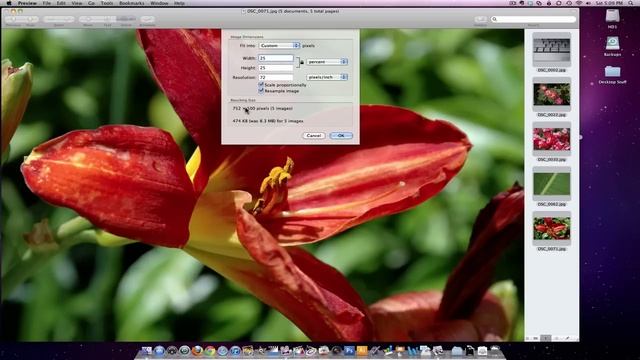This screenshot has height=360, width=640.
Task: Launch Google Chrome from the Dock
Action: coord(210,351)
